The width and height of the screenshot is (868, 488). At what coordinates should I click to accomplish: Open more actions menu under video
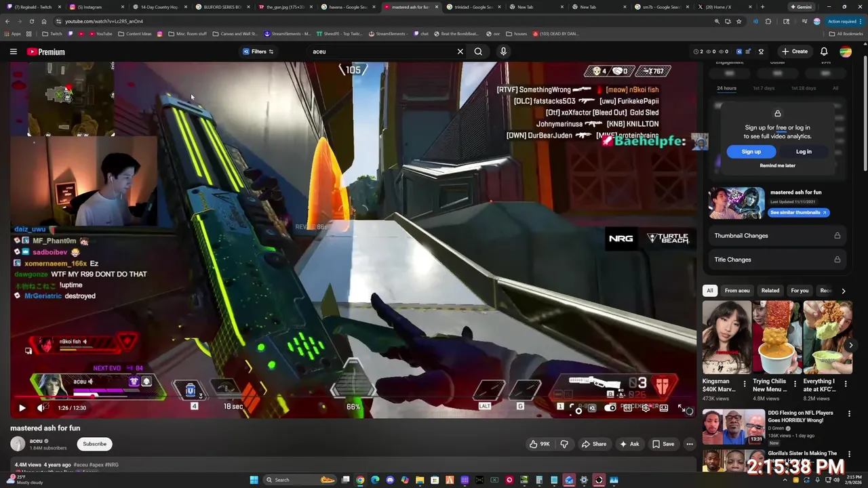click(689, 444)
